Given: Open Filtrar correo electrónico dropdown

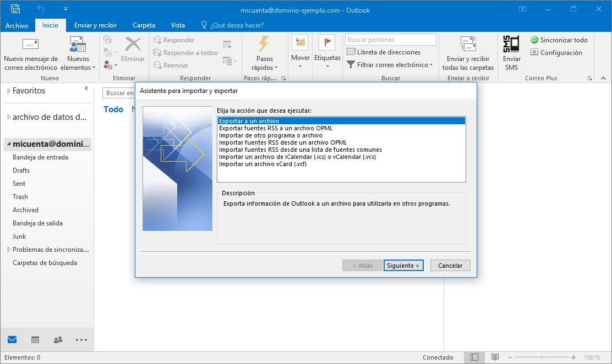Looking at the screenshot, I should [390, 65].
